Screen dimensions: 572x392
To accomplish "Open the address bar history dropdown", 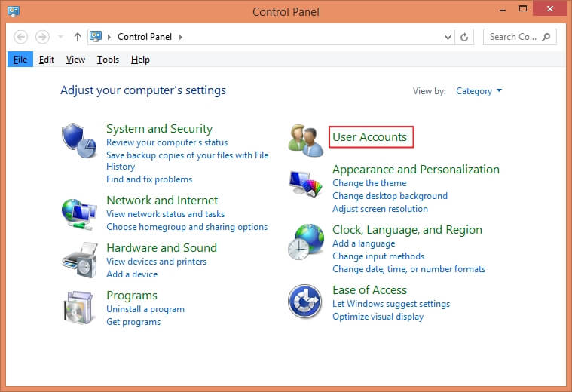I will [448, 37].
